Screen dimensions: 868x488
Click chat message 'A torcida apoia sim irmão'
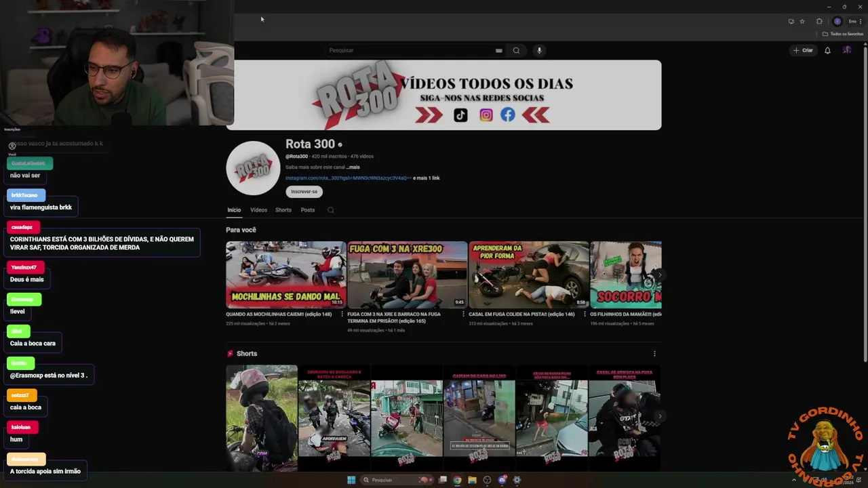[45, 471]
